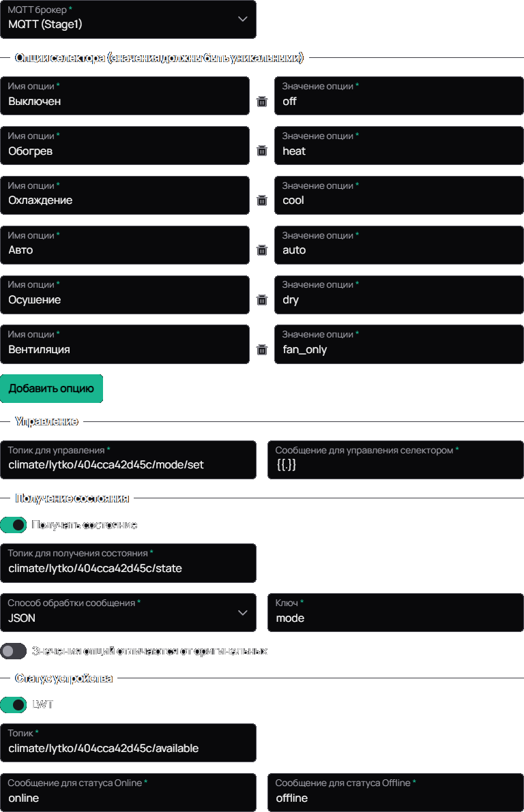Focus the Охлаждение option name field
Image resolution: width=524 pixels, height=812 pixels.
coord(125,195)
